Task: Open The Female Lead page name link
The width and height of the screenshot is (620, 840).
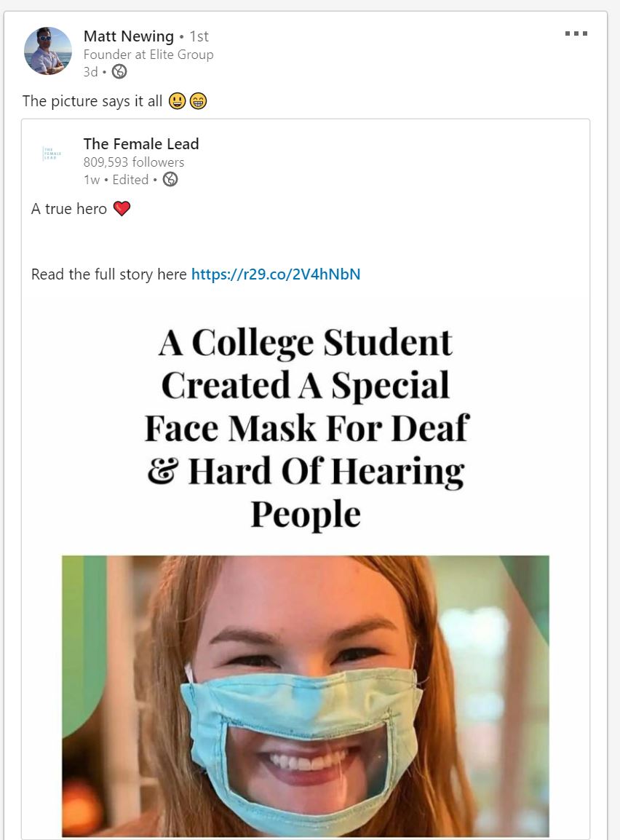Action: (x=141, y=144)
